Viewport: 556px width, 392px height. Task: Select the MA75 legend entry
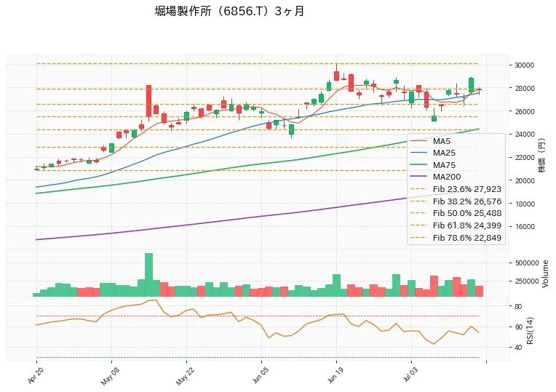(x=433, y=165)
